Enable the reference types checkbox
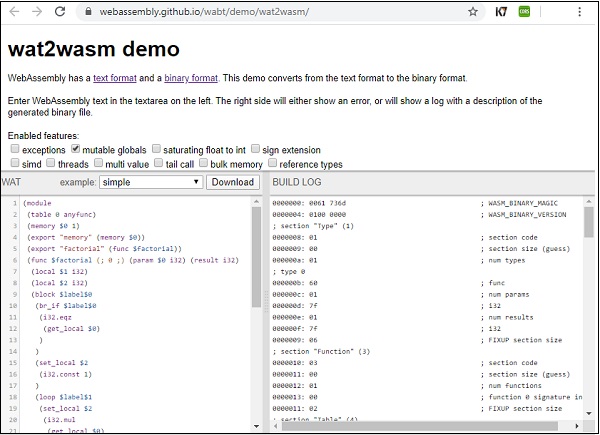 [x=272, y=163]
